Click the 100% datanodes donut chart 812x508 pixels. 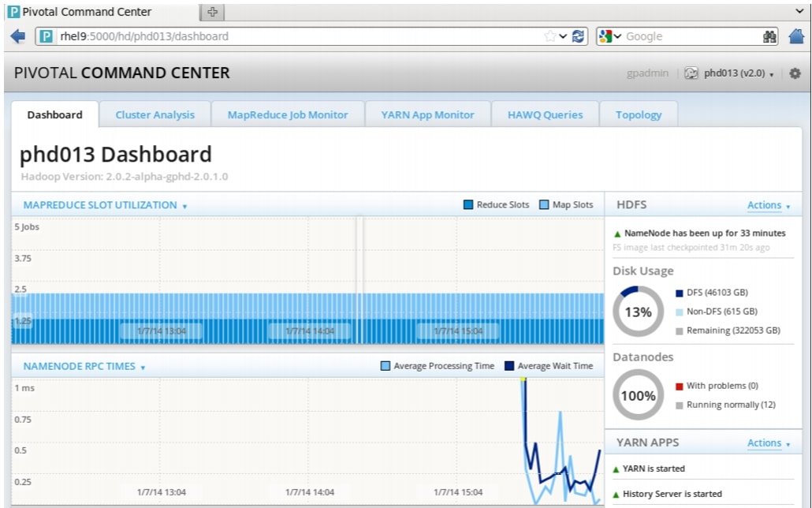[638, 395]
